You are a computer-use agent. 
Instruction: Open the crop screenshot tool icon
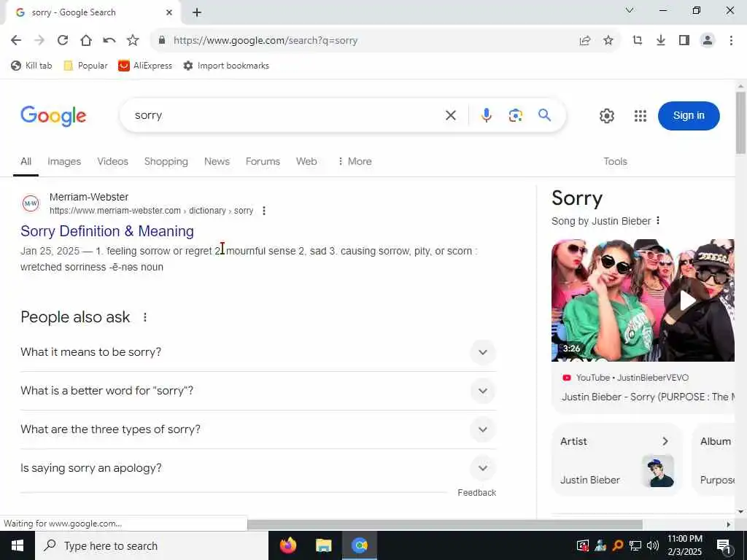pos(638,41)
